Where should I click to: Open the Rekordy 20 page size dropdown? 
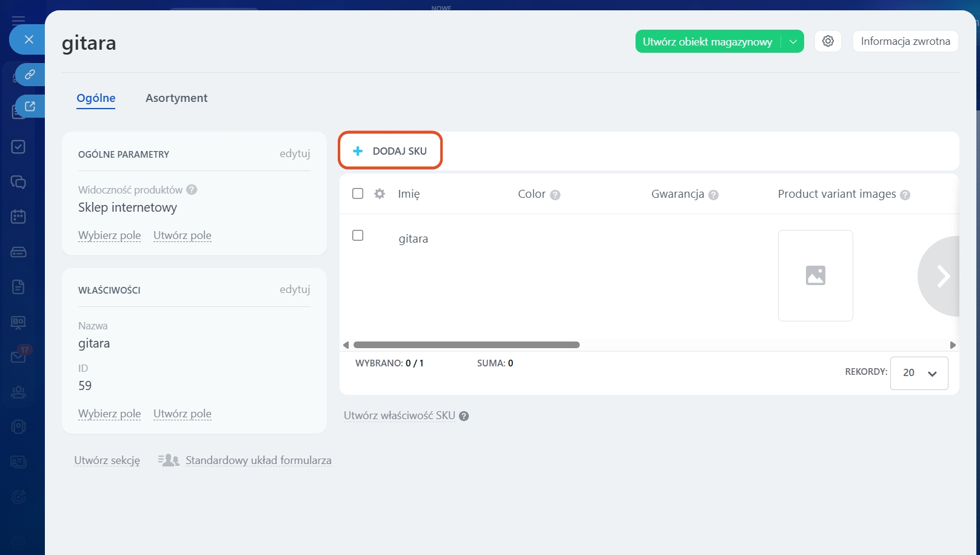click(x=919, y=373)
